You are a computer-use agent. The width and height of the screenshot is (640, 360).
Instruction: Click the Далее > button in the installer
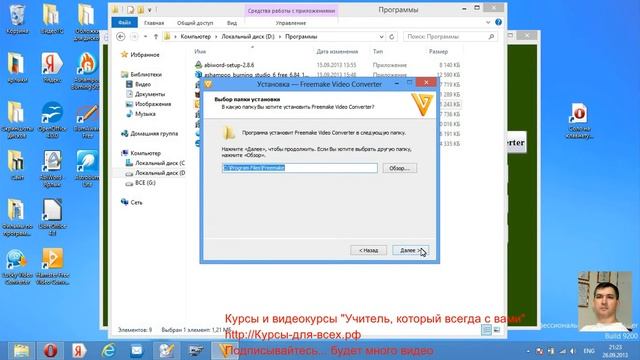pyautogui.click(x=410, y=250)
